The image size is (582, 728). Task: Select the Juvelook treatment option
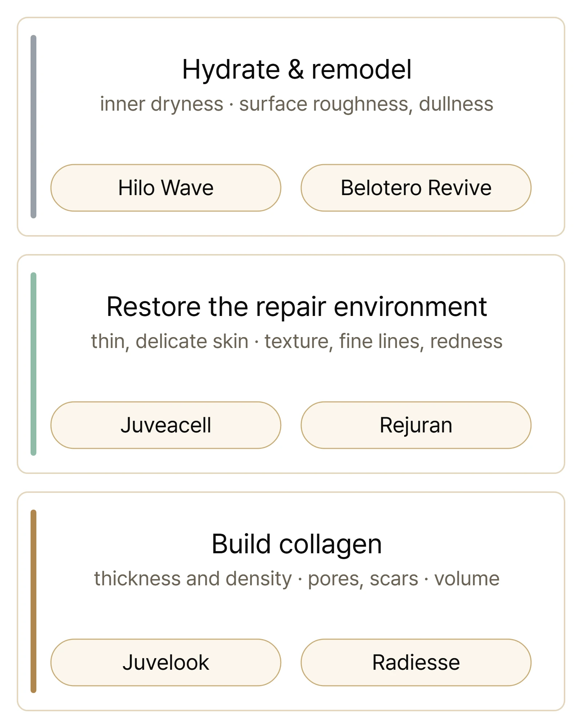(166, 662)
